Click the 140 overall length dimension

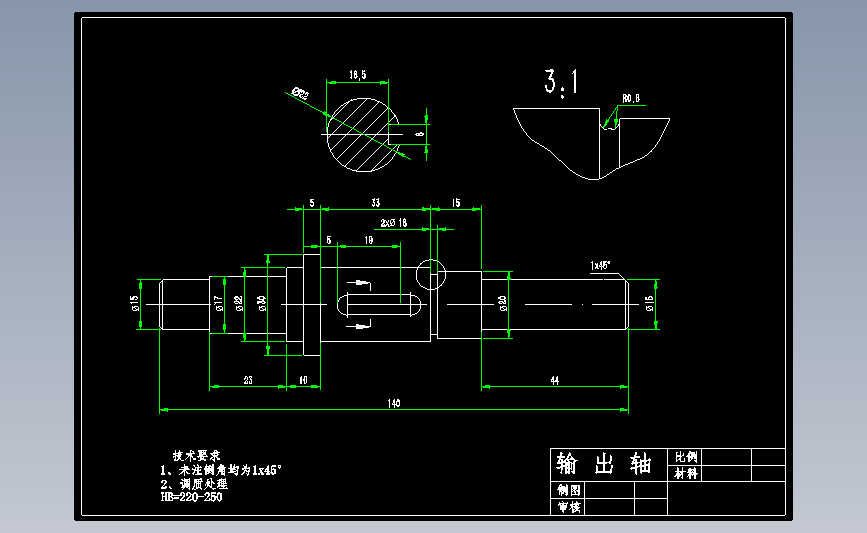[394, 403]
